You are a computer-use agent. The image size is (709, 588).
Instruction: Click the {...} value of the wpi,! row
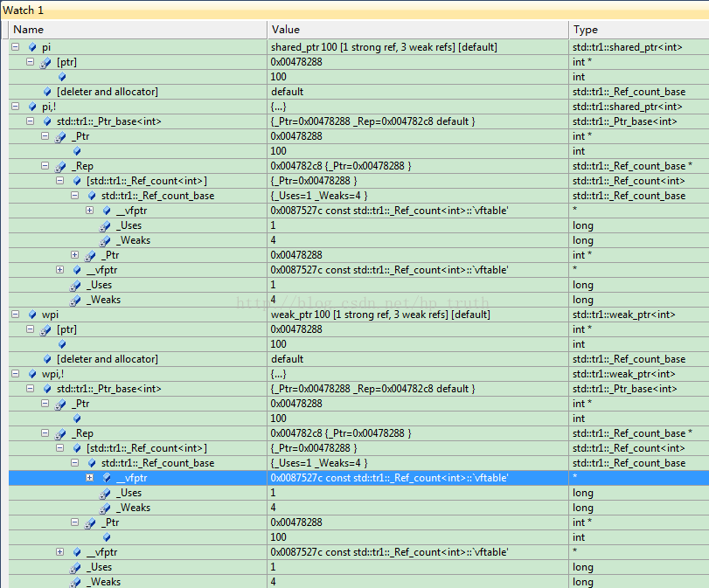pyautogui.click(x=278, y=374)
